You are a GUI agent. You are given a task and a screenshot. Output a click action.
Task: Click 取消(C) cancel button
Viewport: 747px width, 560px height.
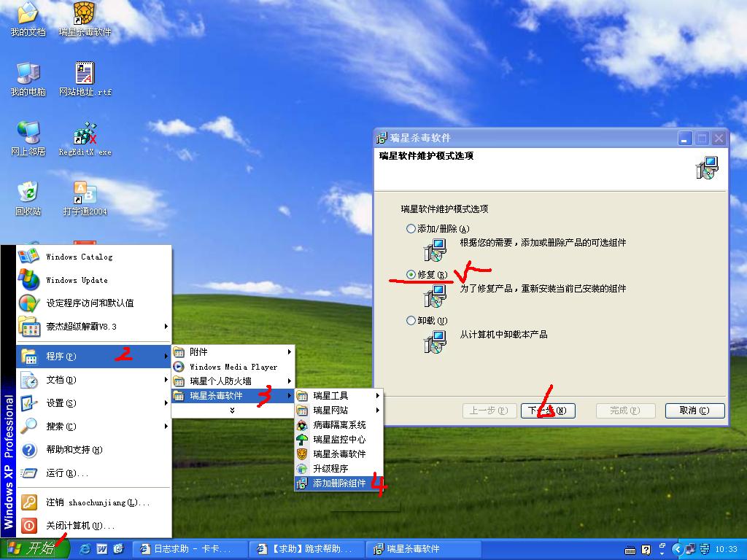point(694,411)
